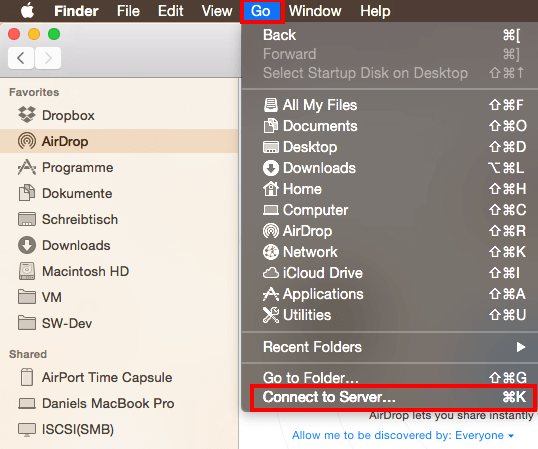The image size is (538, 449).
Task: Click the Applications icon in Go menu
Action: (x=271, y=294)
